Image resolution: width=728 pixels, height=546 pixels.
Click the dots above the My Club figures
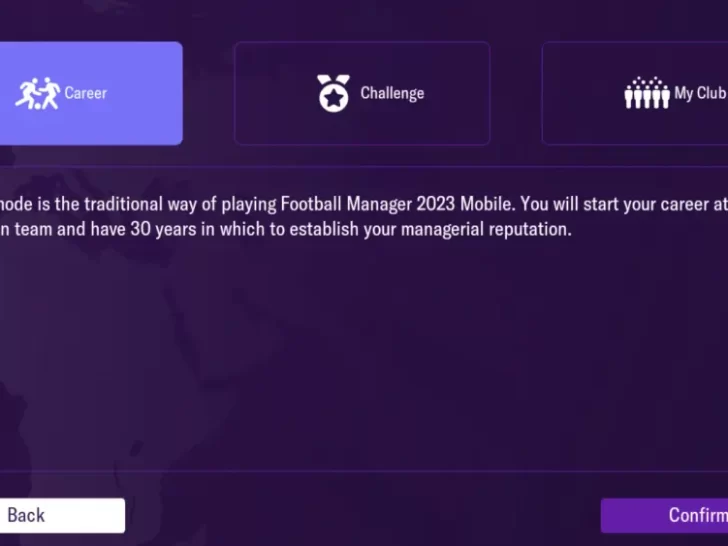pos(646,80)
